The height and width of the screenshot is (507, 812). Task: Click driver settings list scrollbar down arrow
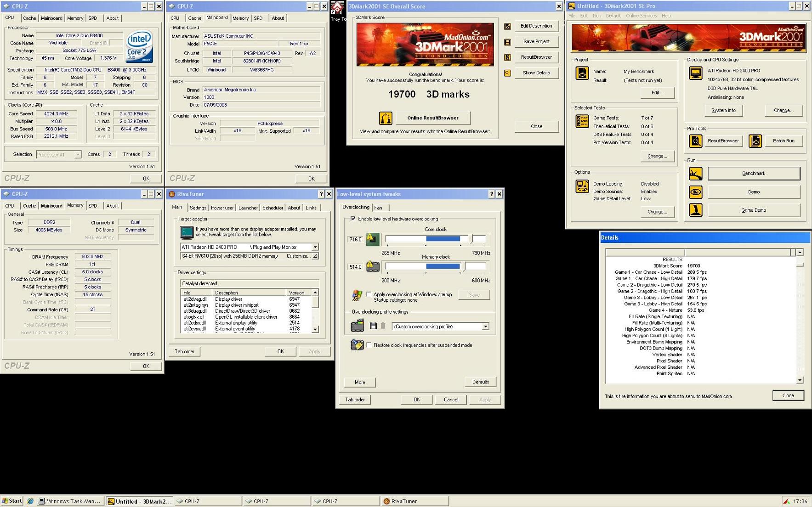tap(315, 329)
